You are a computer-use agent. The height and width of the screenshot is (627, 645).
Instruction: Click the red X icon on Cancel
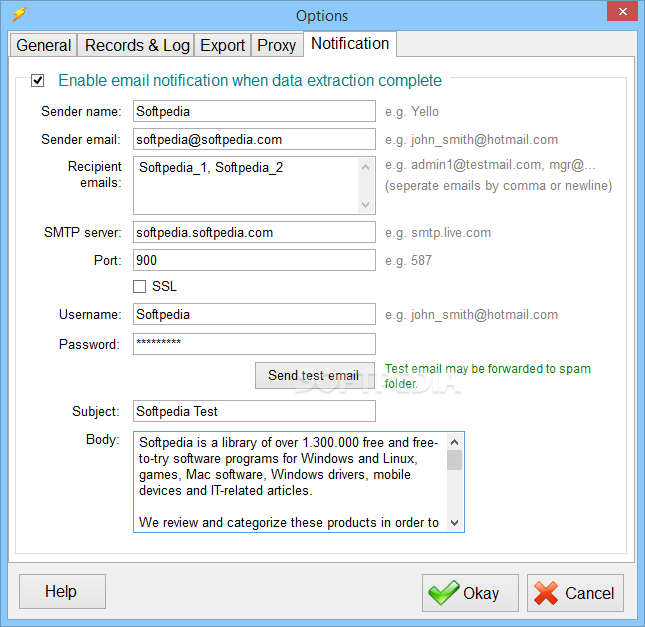[x=545, y=593]
